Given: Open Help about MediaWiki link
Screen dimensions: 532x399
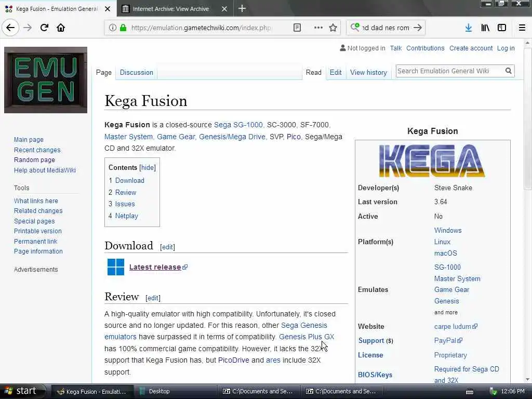Looking at the screenshot, I should pyautogui.click(x=45, y=170).
